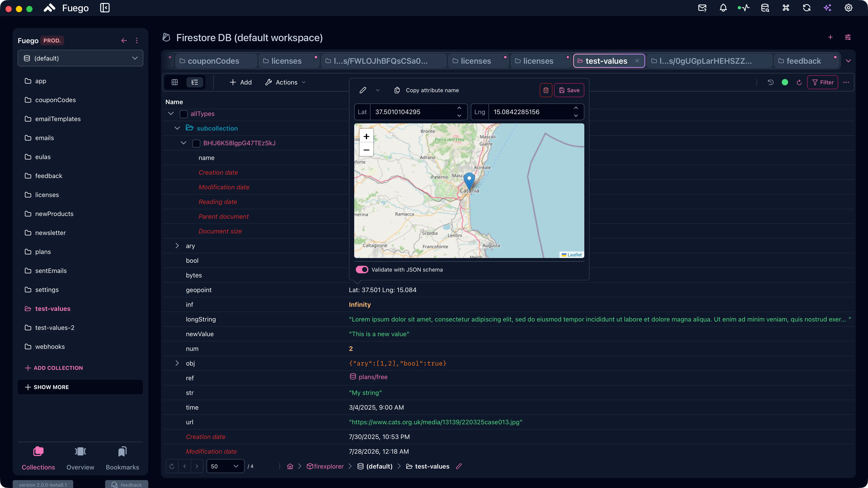Expand the ary field
The image size is (868, 488).
177,246
